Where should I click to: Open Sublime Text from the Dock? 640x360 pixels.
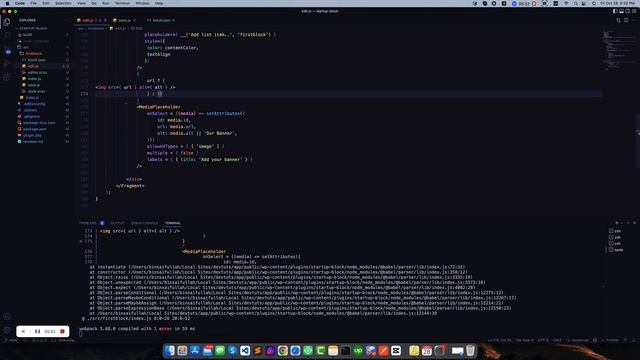pos(258,351)
